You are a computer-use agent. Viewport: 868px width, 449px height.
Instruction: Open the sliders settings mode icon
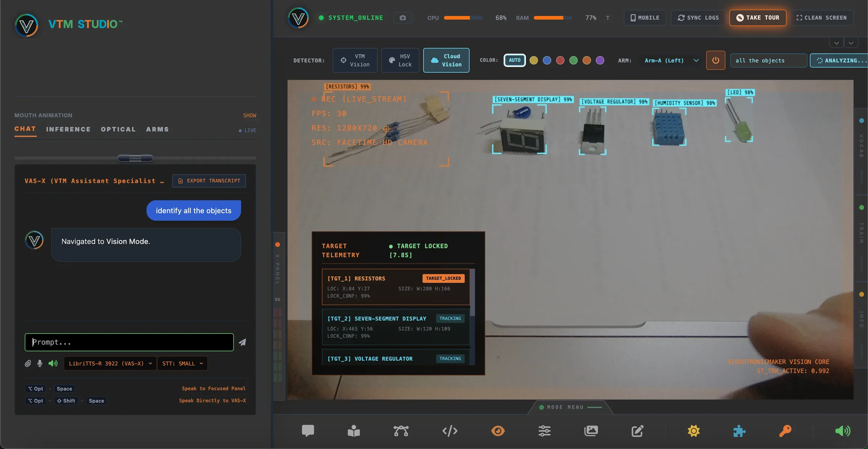(544, 431)
